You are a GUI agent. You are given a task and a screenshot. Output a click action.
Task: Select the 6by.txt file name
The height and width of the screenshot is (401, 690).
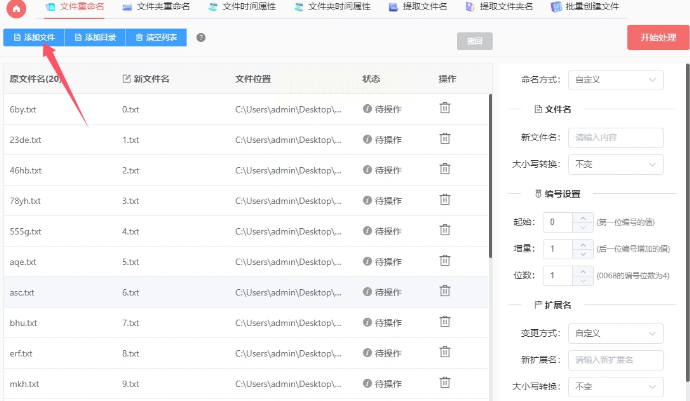coord(23,110)
